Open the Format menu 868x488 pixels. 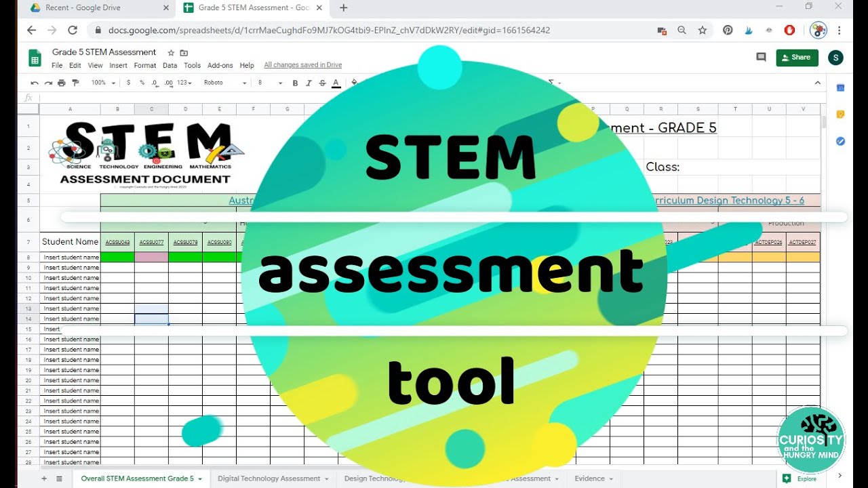click(x=145, y=66)
